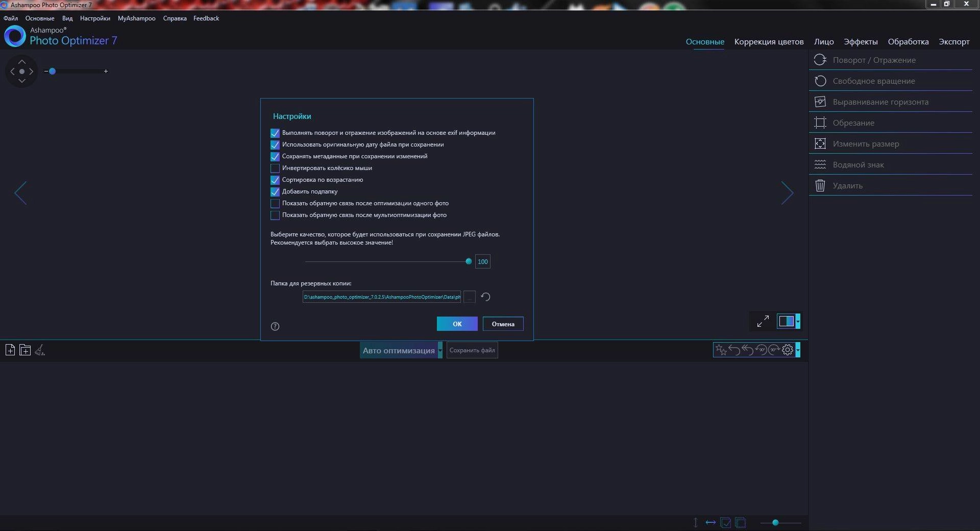This screenshot has width=980, height=531.
Task: Click the JPEG quality slider handle
Action: click(469, 261)
